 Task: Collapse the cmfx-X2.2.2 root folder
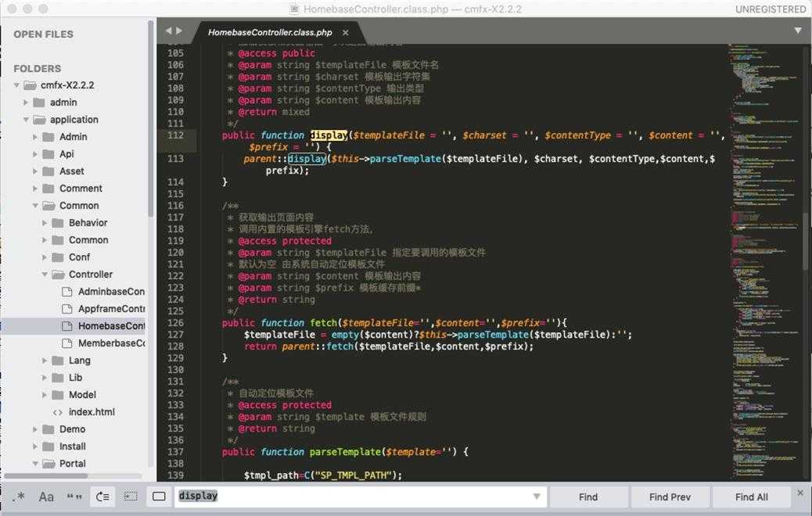(16, 85)
